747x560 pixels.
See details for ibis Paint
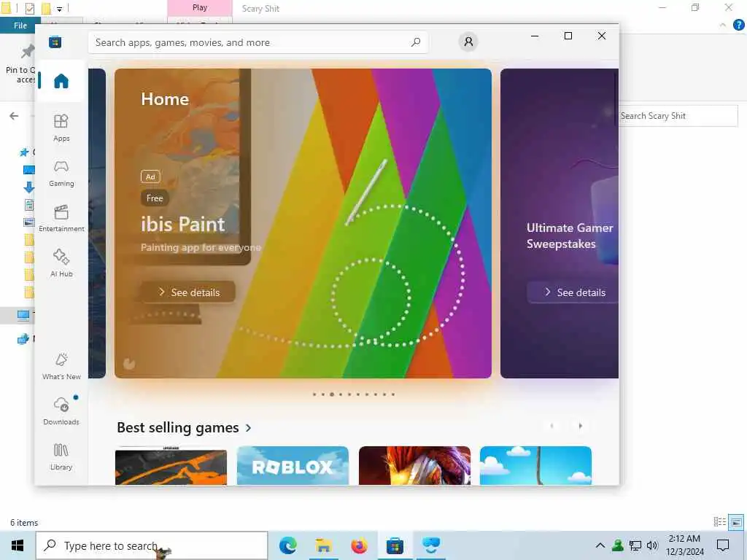[187, 292]
